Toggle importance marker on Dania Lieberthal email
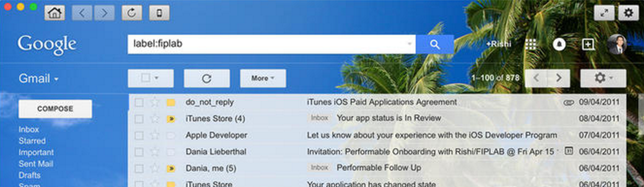 tap(170, 152)
